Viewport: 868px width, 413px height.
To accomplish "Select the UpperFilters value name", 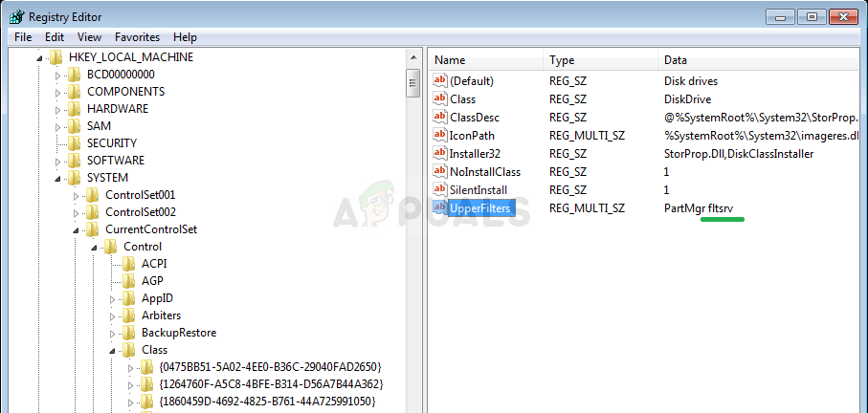I will pos(480,208).
